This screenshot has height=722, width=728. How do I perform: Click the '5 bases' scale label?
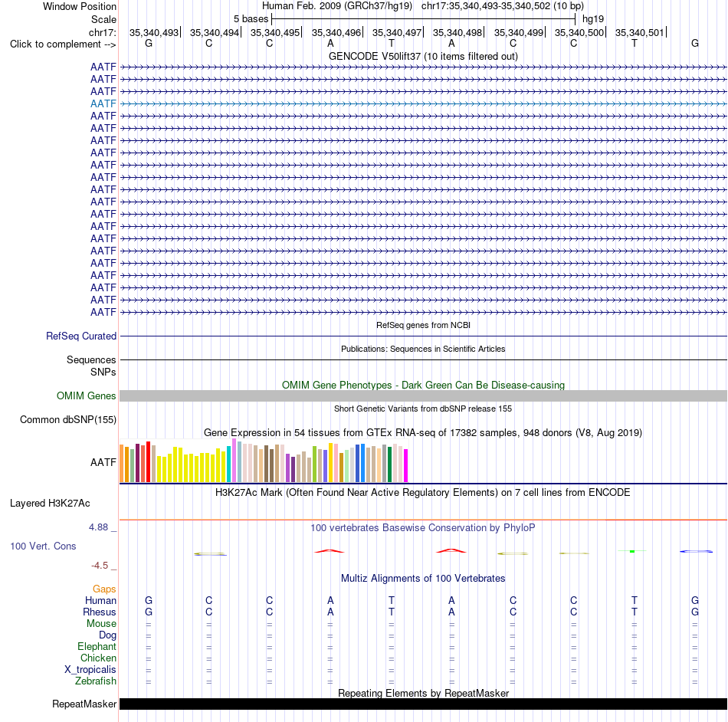pos(251,19)
